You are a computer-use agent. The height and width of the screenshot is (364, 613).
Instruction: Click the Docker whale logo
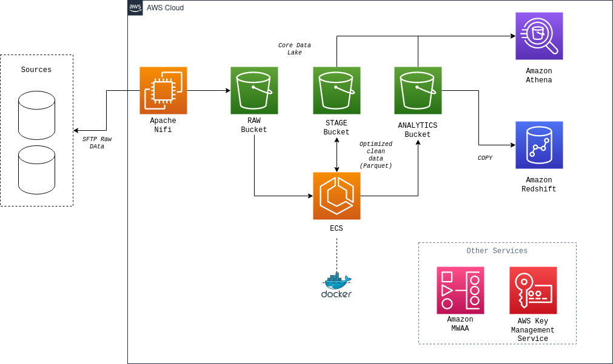[x=337, y=285]
